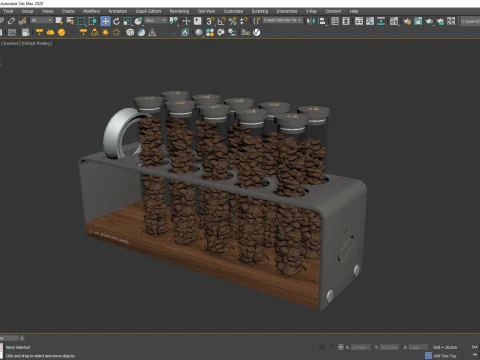This screenshot has height=360, width=480.
Task: Click the orange dome light icon
Action: coord(50,32)
